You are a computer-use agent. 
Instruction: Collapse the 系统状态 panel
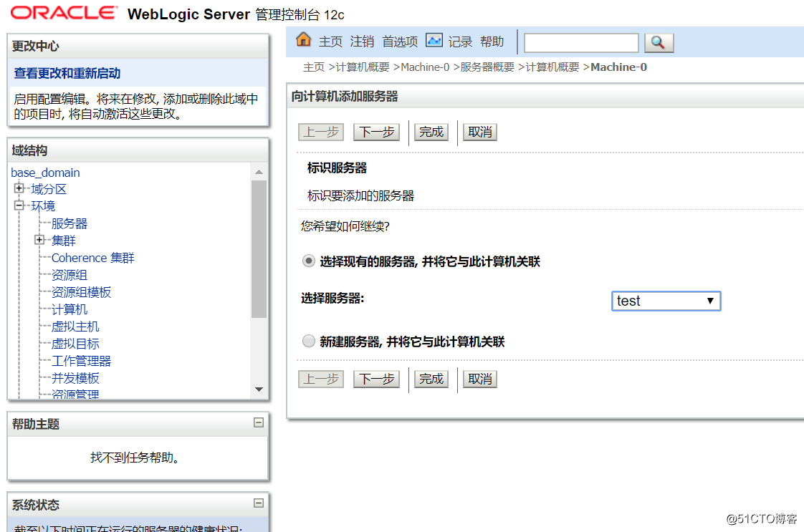(x=259, y=503)
